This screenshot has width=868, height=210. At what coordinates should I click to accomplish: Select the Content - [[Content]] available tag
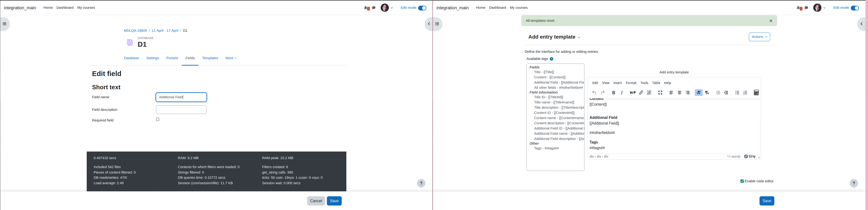click(x=550, y=77)
